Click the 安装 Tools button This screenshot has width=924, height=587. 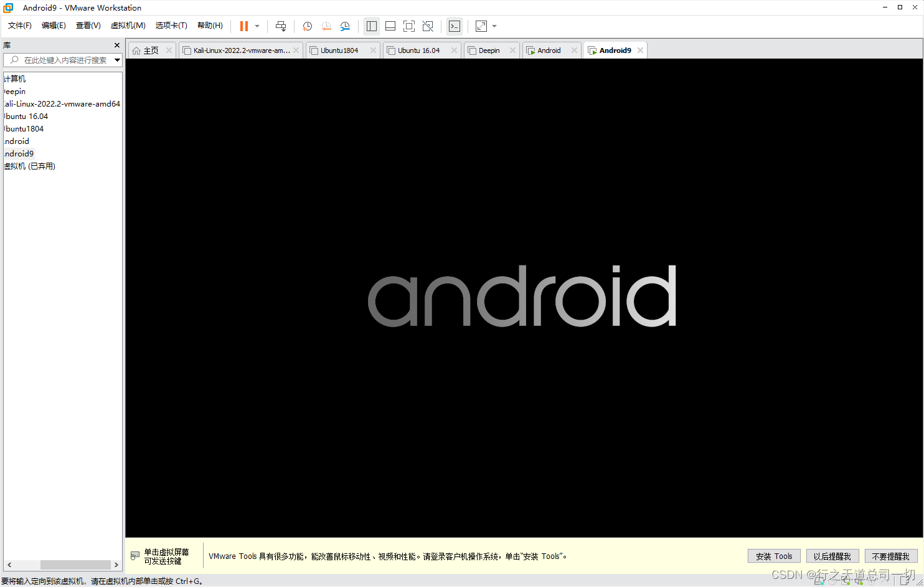click(774, 556)
